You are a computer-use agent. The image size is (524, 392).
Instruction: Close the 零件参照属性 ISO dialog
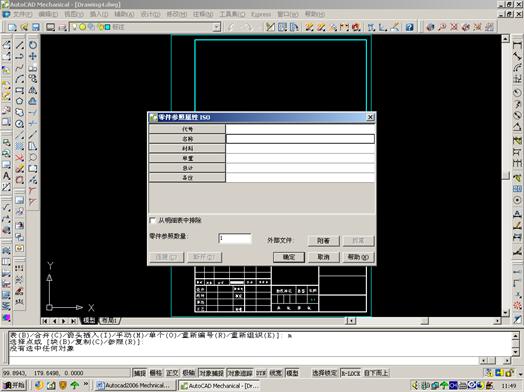click(370, 117)
